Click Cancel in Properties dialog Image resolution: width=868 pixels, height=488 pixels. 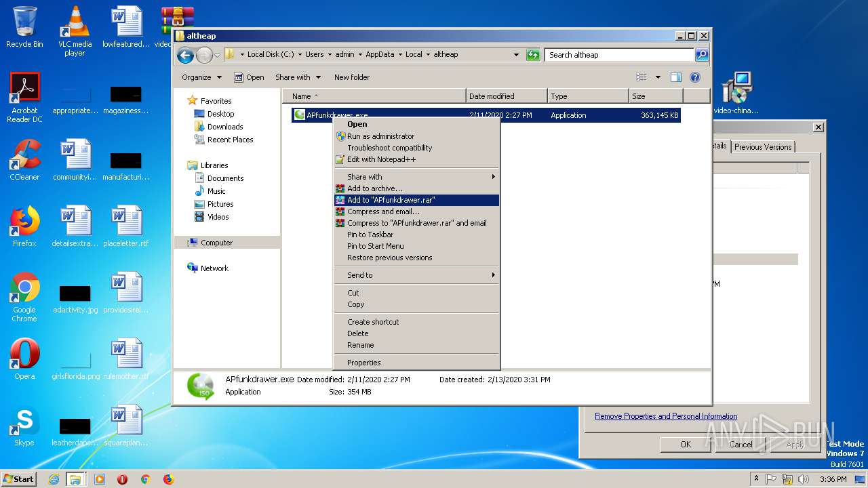pos(741,445)
